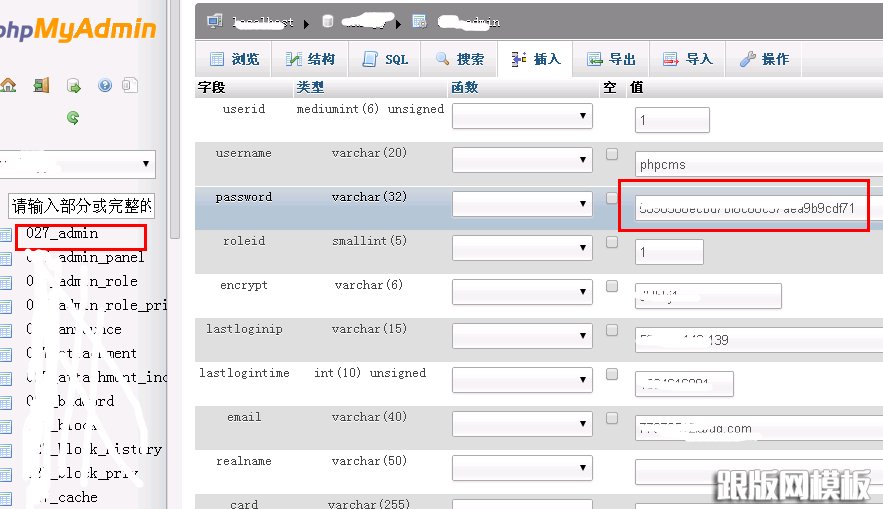Open the function dropdown for userid
This screenshot has width=883, height=509.
pos(522,117)
